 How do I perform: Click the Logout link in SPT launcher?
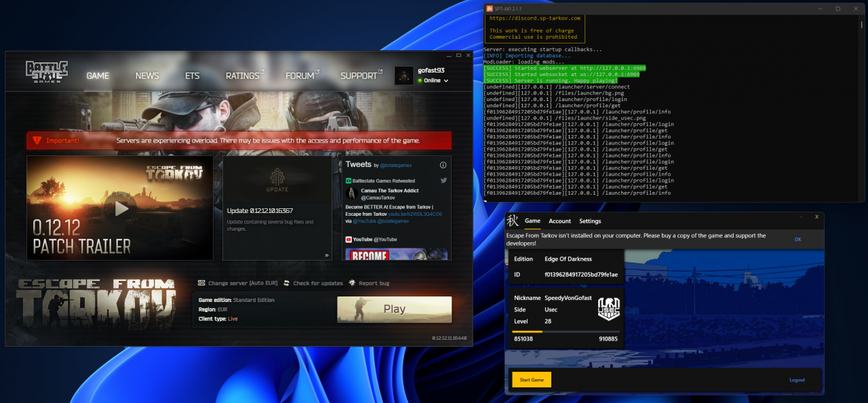[797, 380]
